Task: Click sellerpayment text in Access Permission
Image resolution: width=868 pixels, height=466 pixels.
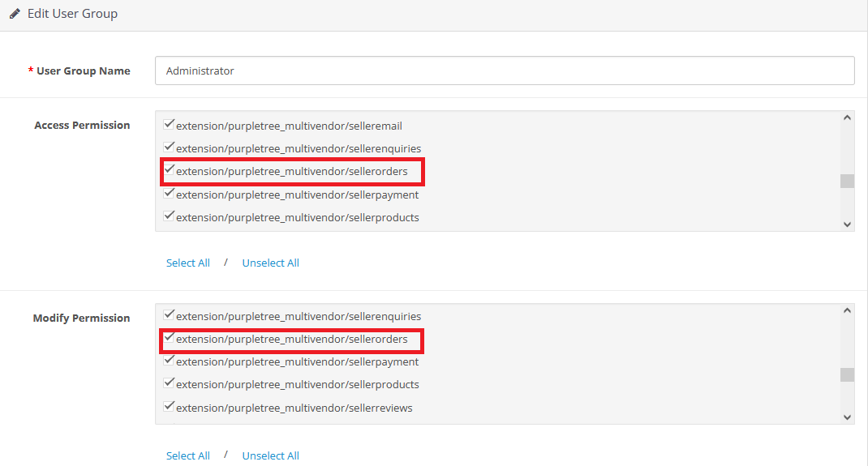Action: pos(297,195)
